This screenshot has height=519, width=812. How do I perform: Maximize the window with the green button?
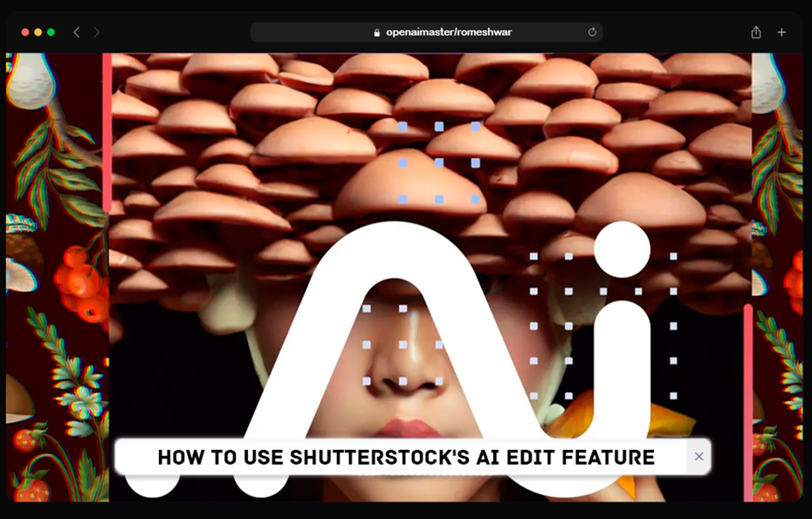pyautogui.click(x=51, y=32)
